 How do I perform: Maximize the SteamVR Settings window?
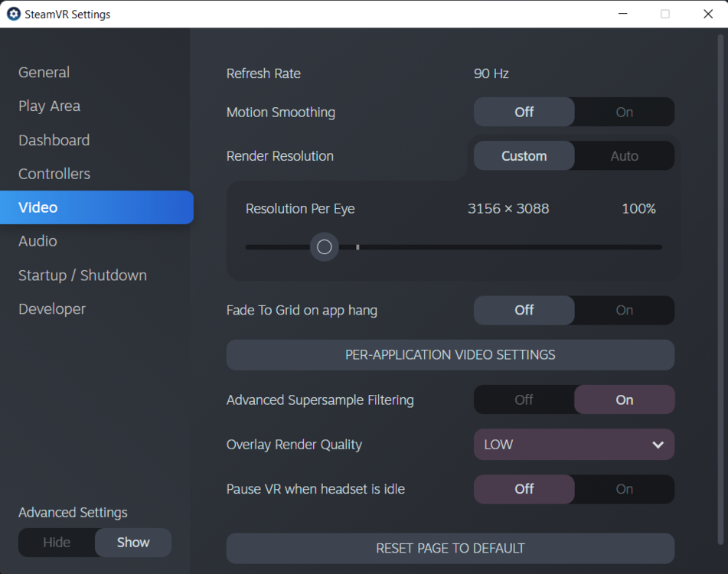(665, 14)
